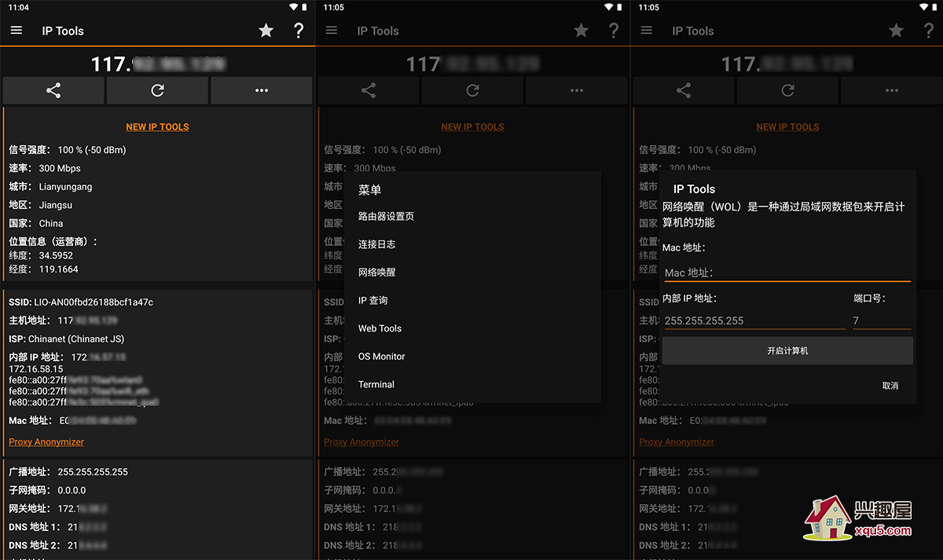Tap the three-dots button in the middle screen

[577, 90]
